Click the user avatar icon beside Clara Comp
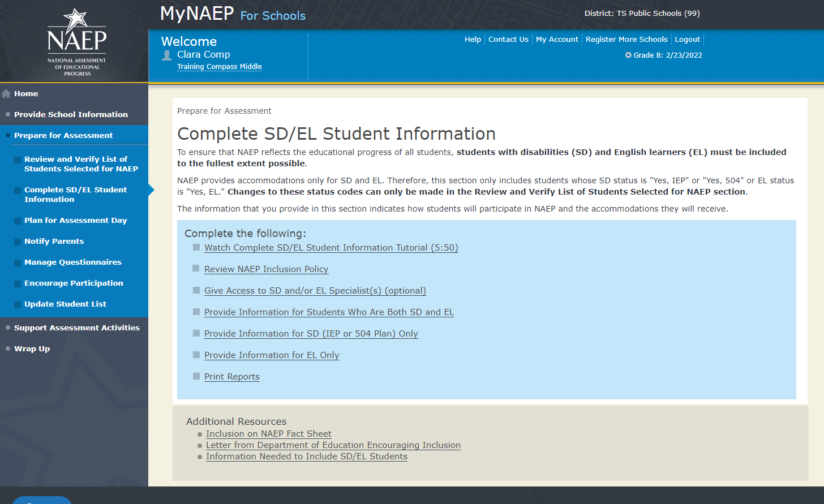 pos(167,55)
